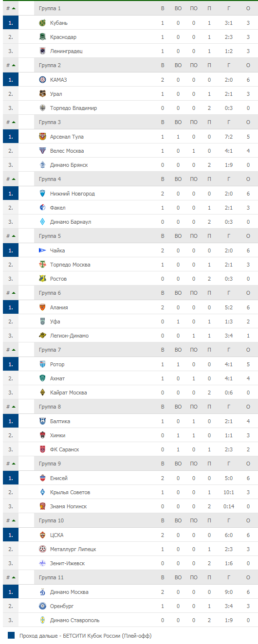Sort Группа 6 using the # arrow

click(14, 293)
